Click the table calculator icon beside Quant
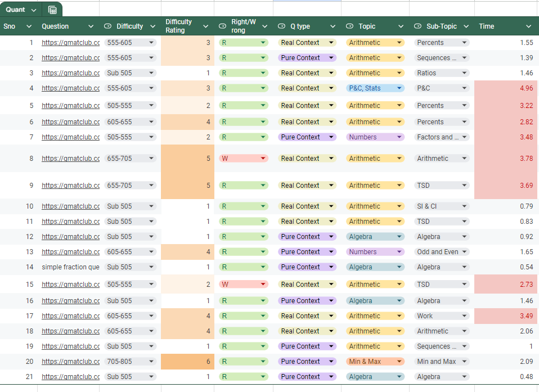Screen dimensions: 539x392 (52, 10)
